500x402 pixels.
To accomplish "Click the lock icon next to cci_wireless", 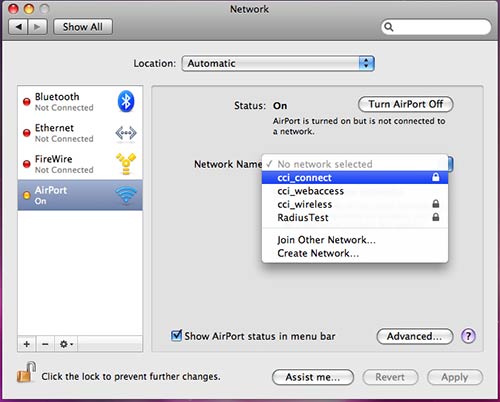I will (436, 203).
